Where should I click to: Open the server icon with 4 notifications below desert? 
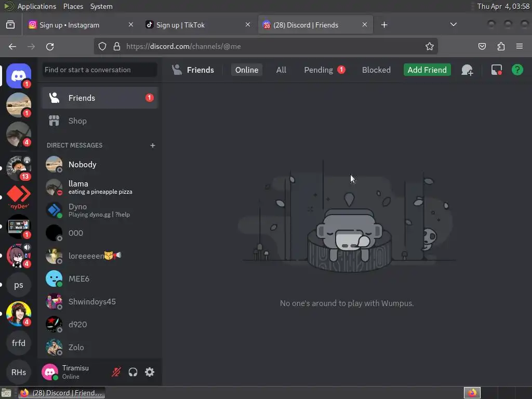[x=19, y=134]
